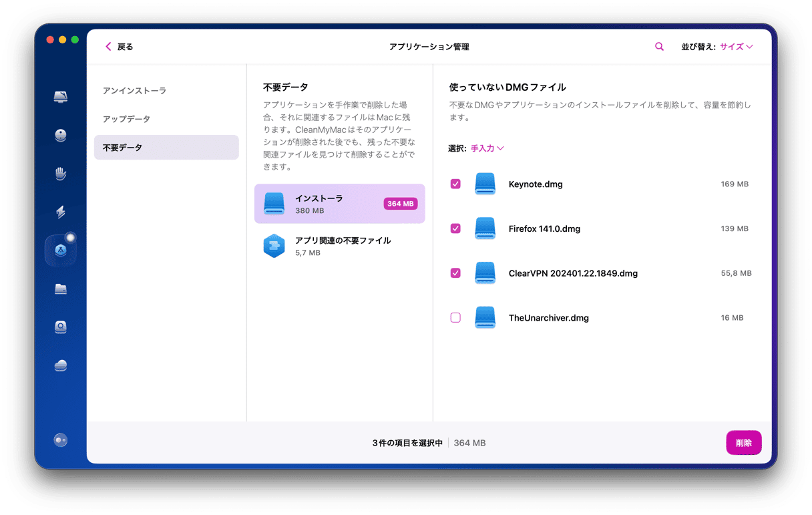Screen dimensions: 812x515
Task: Click 364 MB badge on インストーラ
Action: (401, 204)
